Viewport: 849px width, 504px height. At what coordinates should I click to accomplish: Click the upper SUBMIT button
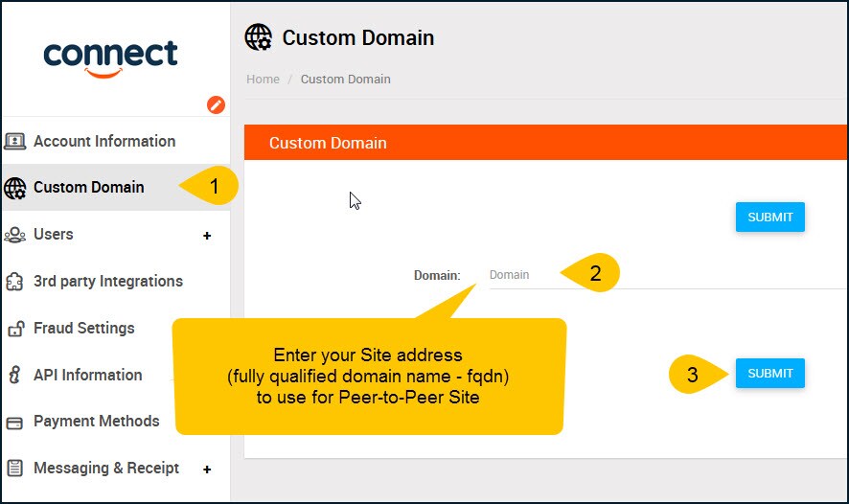(770, 218)
